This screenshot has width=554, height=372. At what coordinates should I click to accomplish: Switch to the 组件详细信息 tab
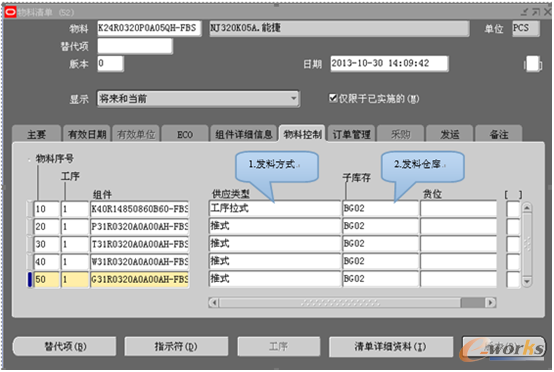point(244,134)
